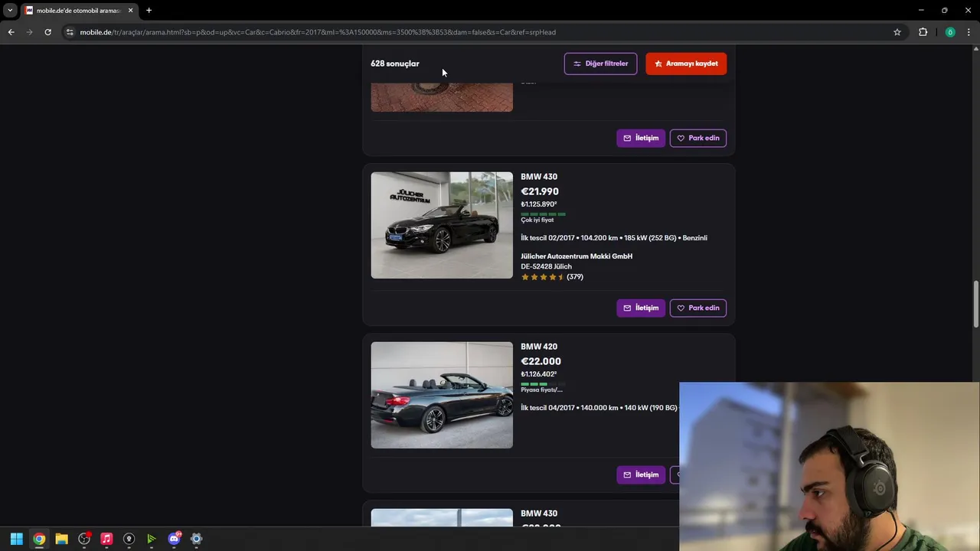Open the black BMW 430 showroom photo
This screenshot has height=551, width=980.
[x=442, y=225]
